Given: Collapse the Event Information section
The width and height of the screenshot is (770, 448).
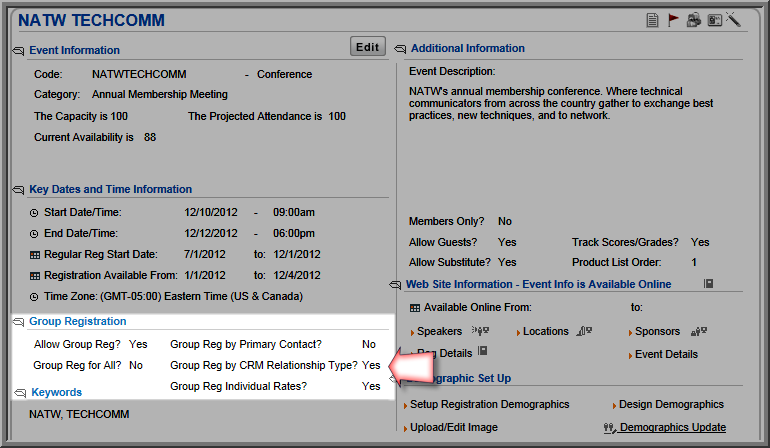Looking at the screenshot, I should coord(18,51).
